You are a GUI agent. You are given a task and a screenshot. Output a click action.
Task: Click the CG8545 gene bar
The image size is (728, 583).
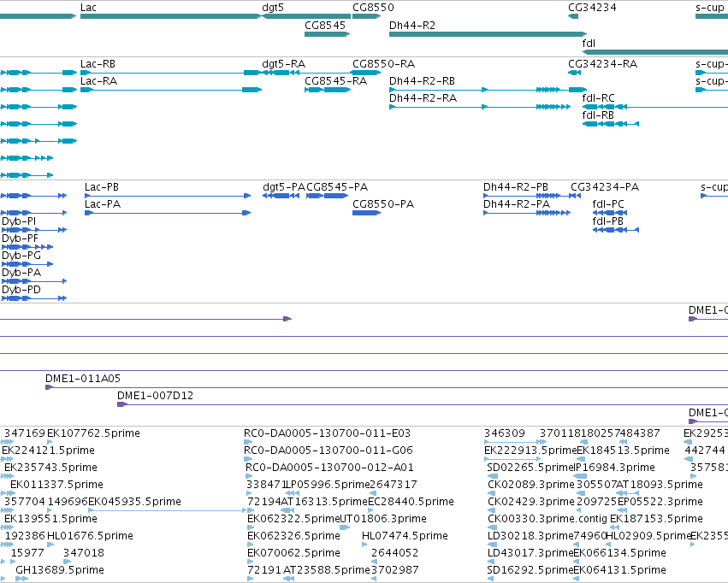(327, 34)
